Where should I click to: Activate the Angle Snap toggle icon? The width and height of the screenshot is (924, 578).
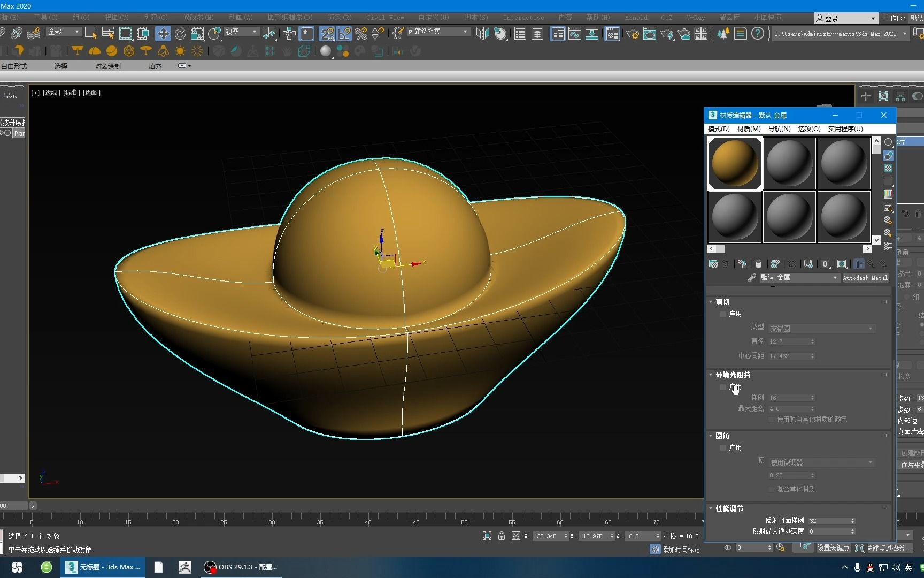pyautogui.click(x=343, y=33)
